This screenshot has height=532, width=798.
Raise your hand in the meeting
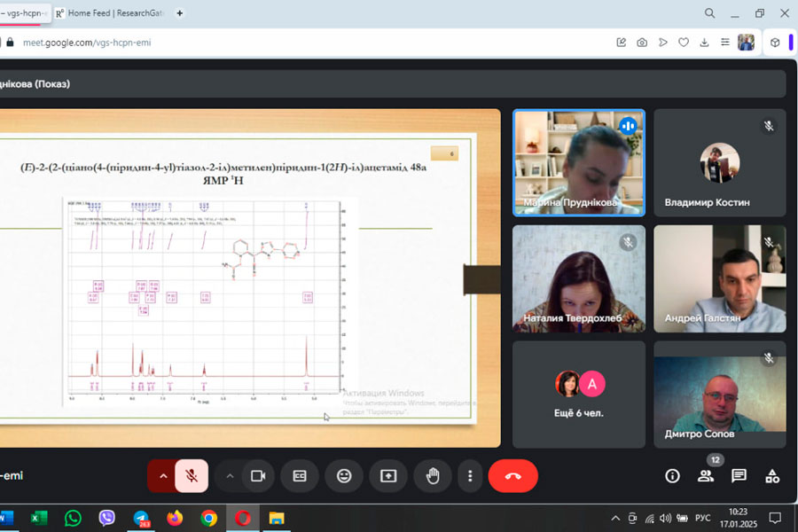[x=433, y=476]
